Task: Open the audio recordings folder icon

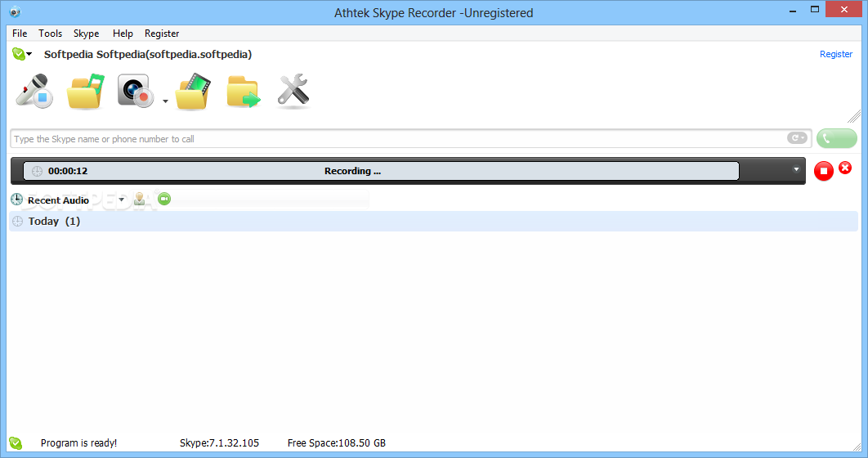Action: [85, 91]
